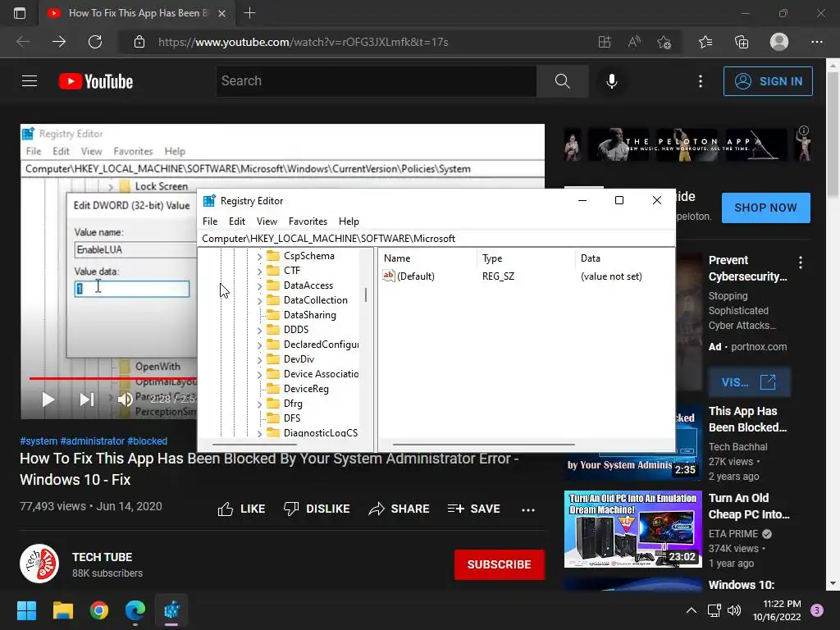
Task: Open the YouTube guide hamburger menu
Action: coord(30,81)
